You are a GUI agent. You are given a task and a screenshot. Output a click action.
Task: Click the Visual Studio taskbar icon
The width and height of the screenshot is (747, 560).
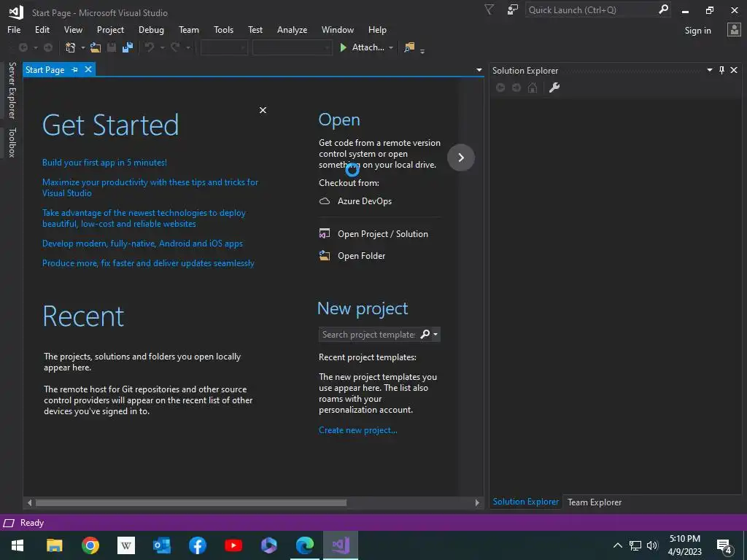tap(341, 545)
